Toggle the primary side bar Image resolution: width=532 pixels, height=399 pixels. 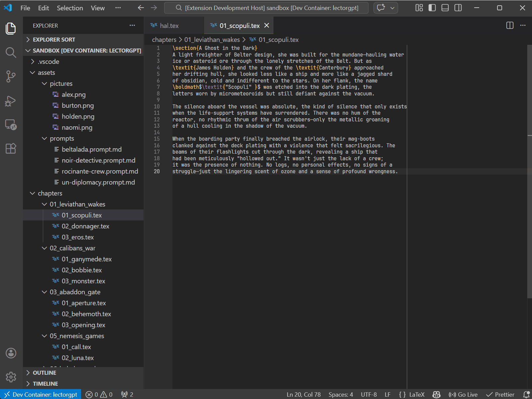pos(432,8)
